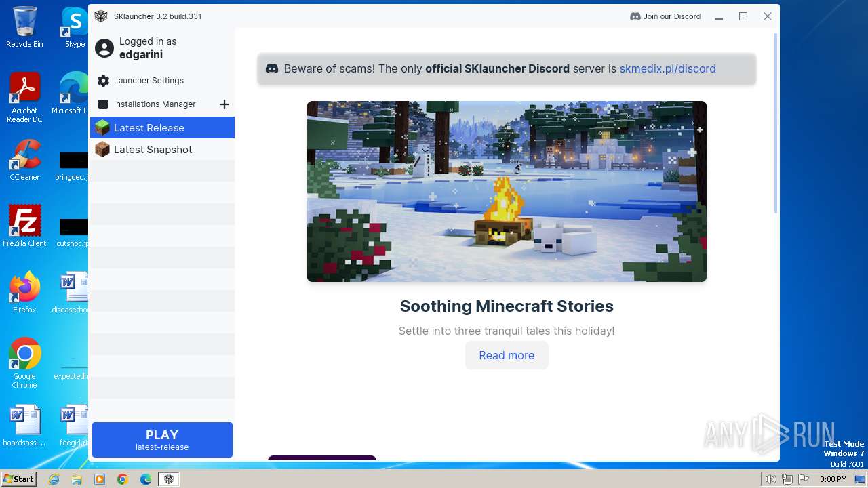Maximize the SKlauncher window
Viewport: 868px width, 488px height.
click(743, 16)
